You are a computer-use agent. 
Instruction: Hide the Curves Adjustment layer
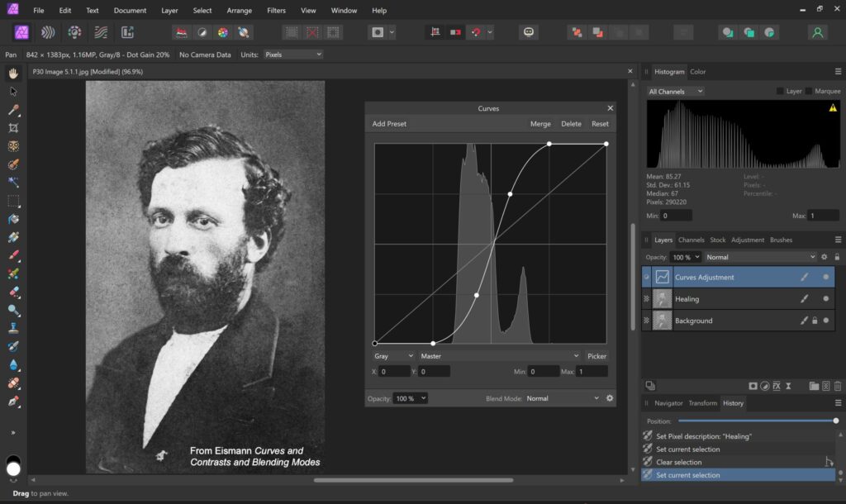825,277
